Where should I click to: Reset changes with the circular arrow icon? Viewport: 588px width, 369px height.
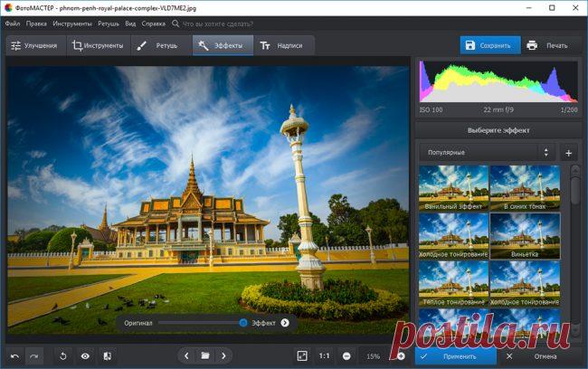[63, 356]
